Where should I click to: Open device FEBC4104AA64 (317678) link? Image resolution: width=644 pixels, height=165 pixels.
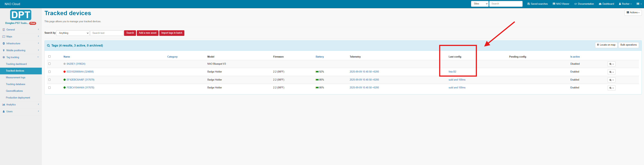click(81, 88)
